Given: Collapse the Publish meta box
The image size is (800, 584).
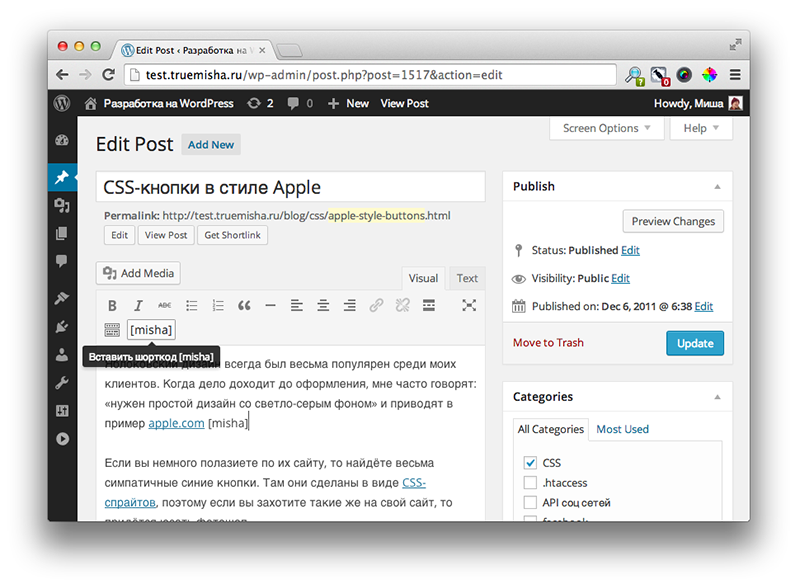Looking at the screenshot, I should click(717, 187).
